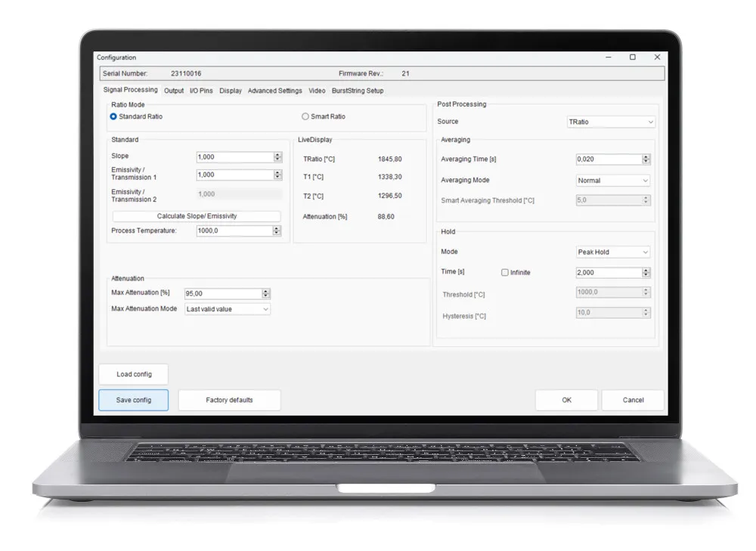756x551 pixels.
Task: Click the Calculate Slope/ Emissivity button
Action: pos(197,216)
